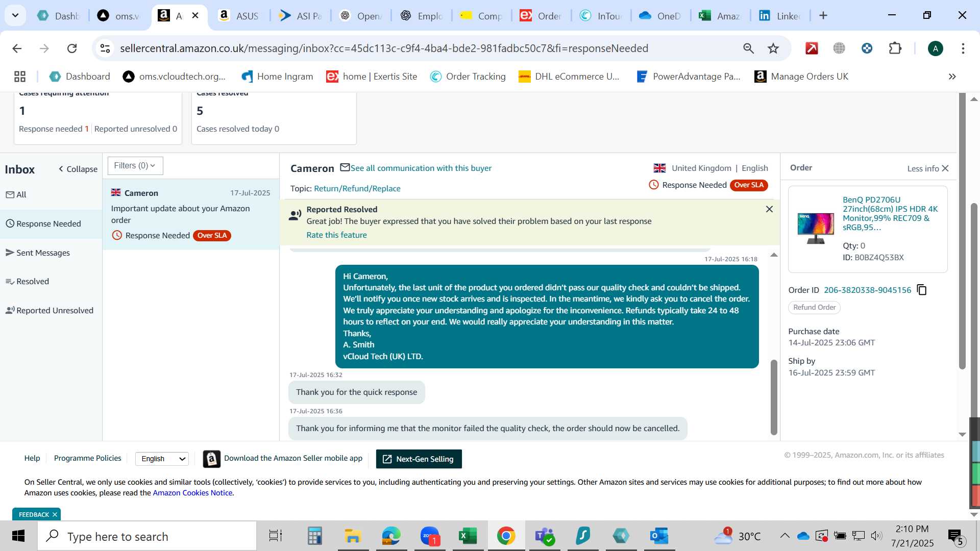Reload the current page
The width and height of the screenshot is (980, 551).
click(x=72, y=48)
